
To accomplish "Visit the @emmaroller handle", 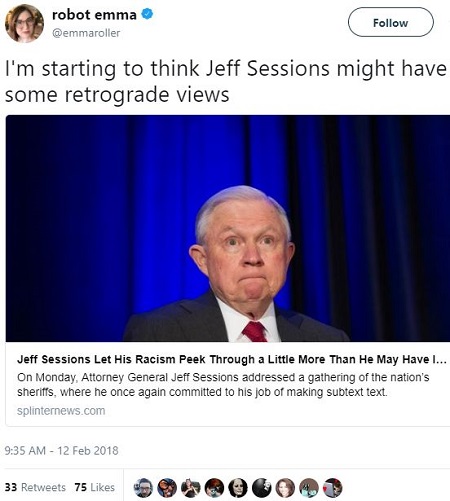I will (86, 33).
